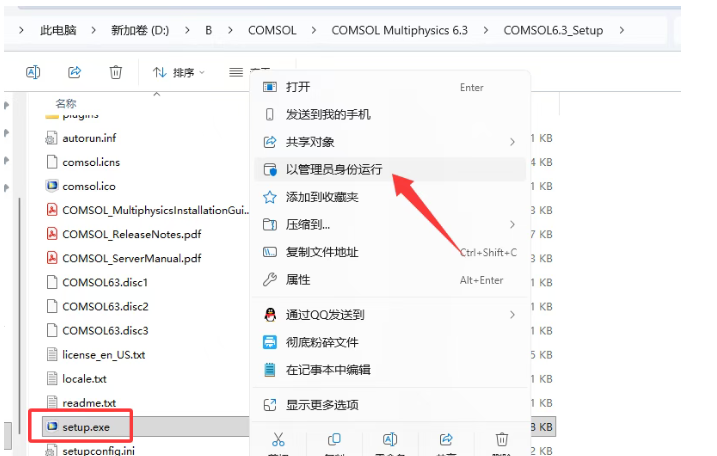717x456 pixels.
Task: Click the shield icon beside 以管理员身份运行
Action: 270,170
